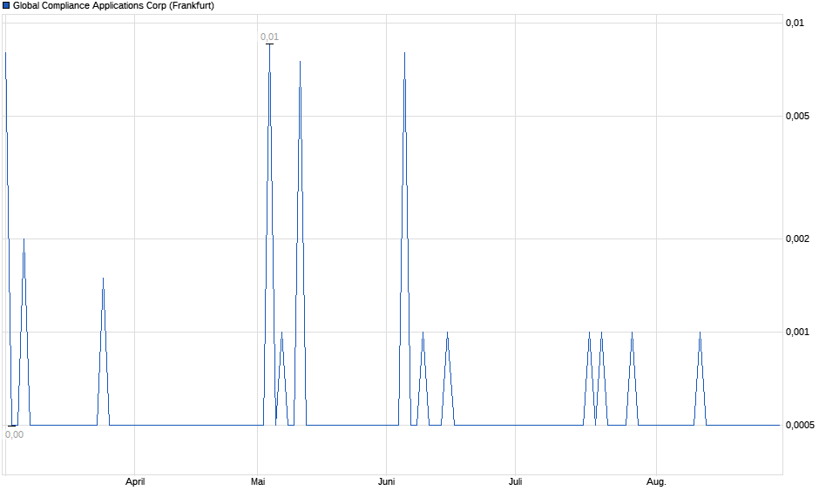
Task: Click the Juli x-axis label
Action: pos(516,481)
